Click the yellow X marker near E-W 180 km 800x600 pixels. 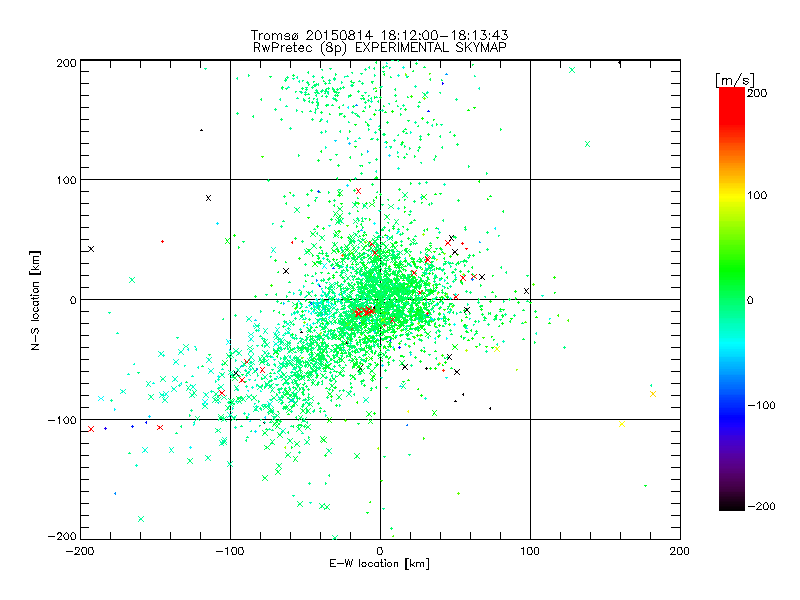[653, 394]
